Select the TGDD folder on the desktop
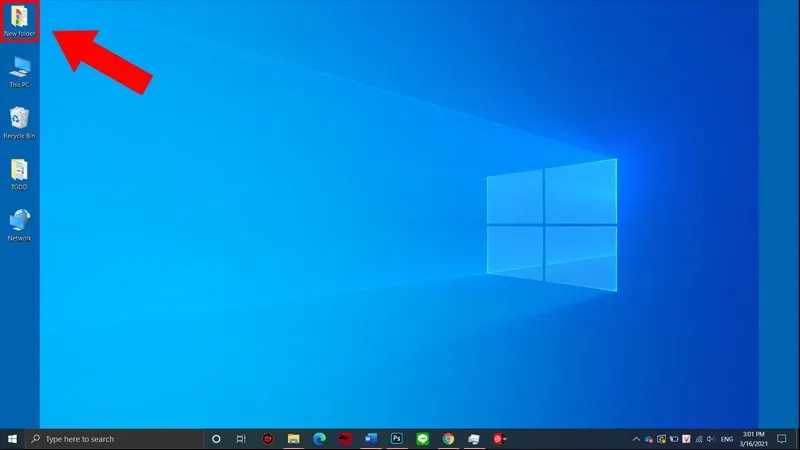The width and height of the screenshot is (800, 450). pyautogui.click(x=19, y=174)
